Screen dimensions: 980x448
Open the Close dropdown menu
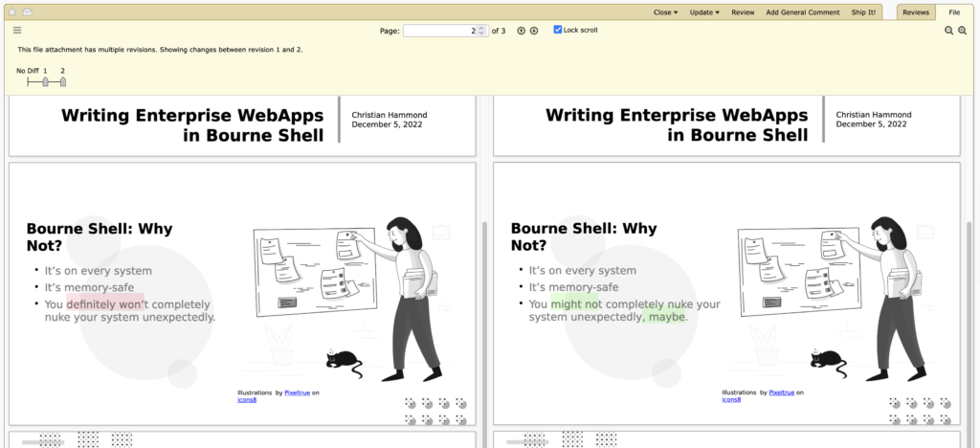click(666, 11)
